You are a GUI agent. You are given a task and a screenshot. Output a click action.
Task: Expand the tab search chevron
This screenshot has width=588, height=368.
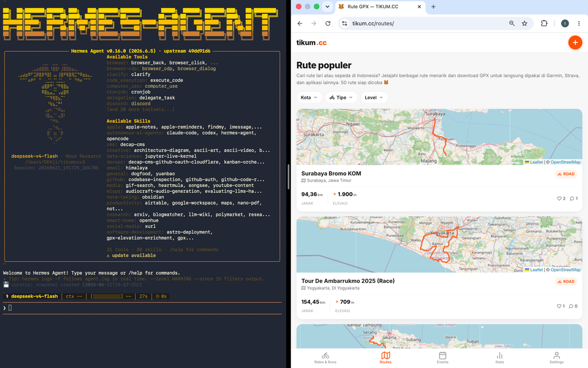click(x=328, y=6)
